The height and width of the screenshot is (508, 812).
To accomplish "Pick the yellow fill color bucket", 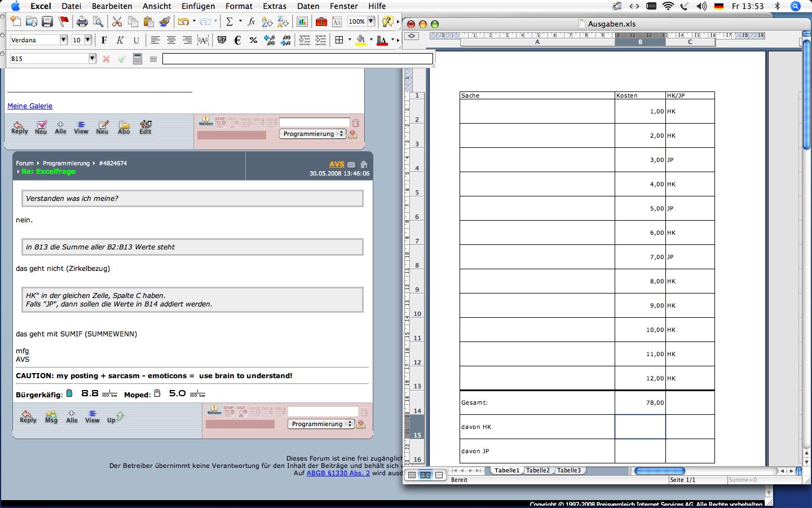I will (361, 40).
